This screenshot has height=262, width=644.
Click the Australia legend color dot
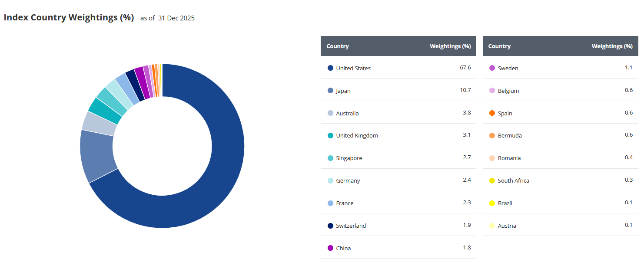330,113
